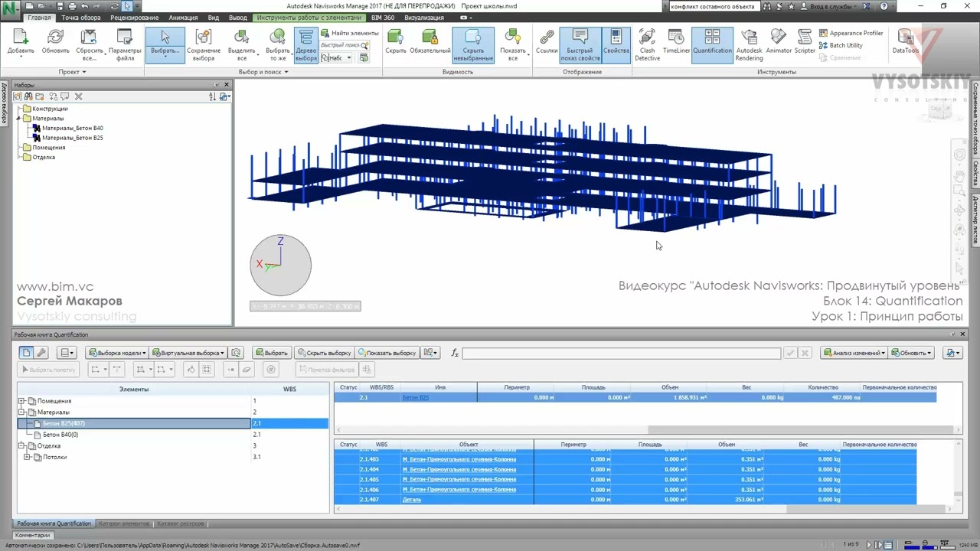Open the Каталог элементов tab
Viewport: 980px width, 551px height.
124,524
